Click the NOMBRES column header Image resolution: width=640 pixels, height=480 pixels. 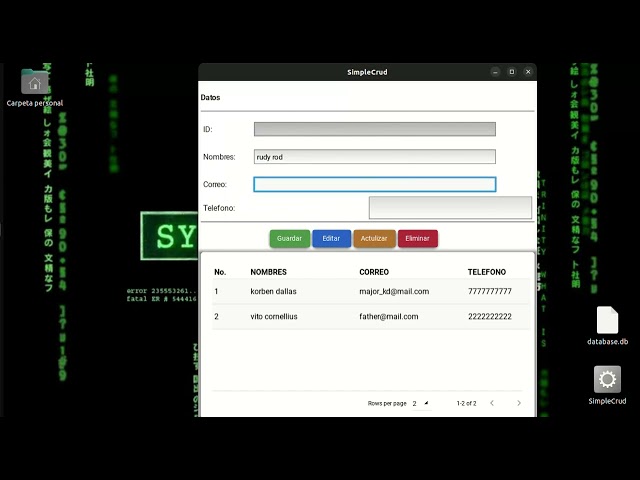click(269, 272)
